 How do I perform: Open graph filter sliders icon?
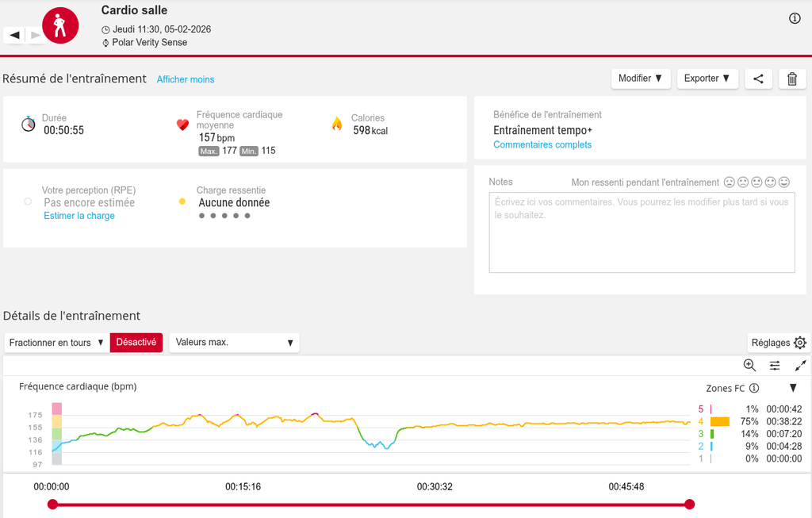[775, 365]
